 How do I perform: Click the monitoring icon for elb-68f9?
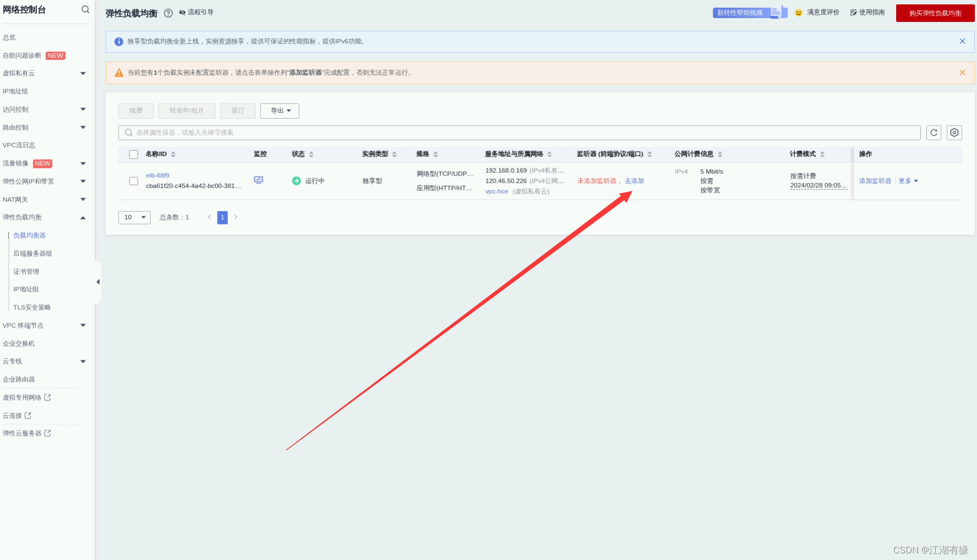tap(259, 180)
